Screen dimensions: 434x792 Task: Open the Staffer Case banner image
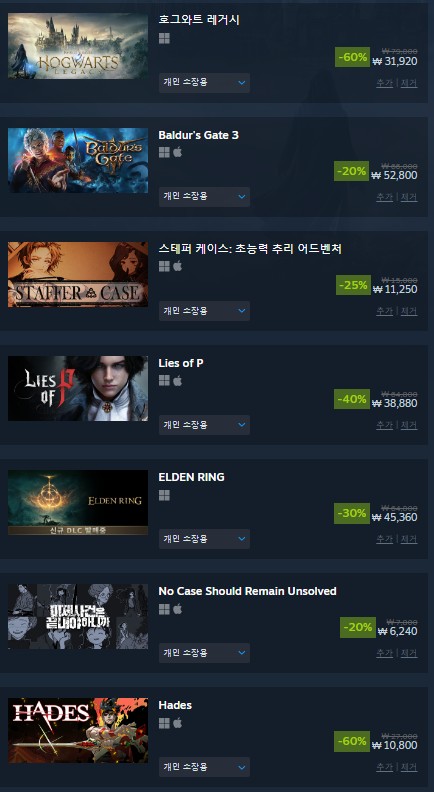coord(78,274)
